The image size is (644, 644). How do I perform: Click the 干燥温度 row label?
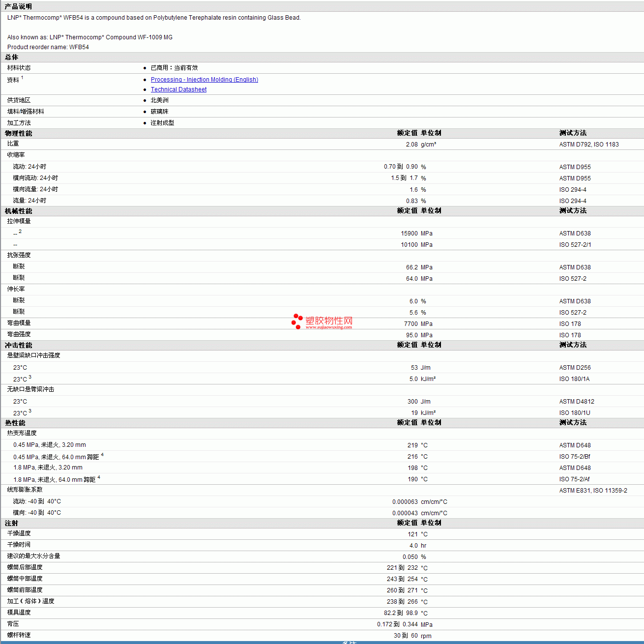[x=19, y=533]
